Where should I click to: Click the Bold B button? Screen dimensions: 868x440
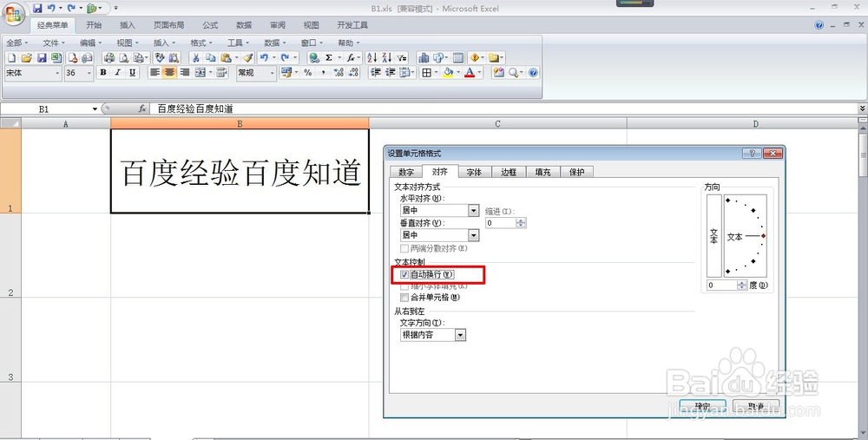tap(103, 73)
